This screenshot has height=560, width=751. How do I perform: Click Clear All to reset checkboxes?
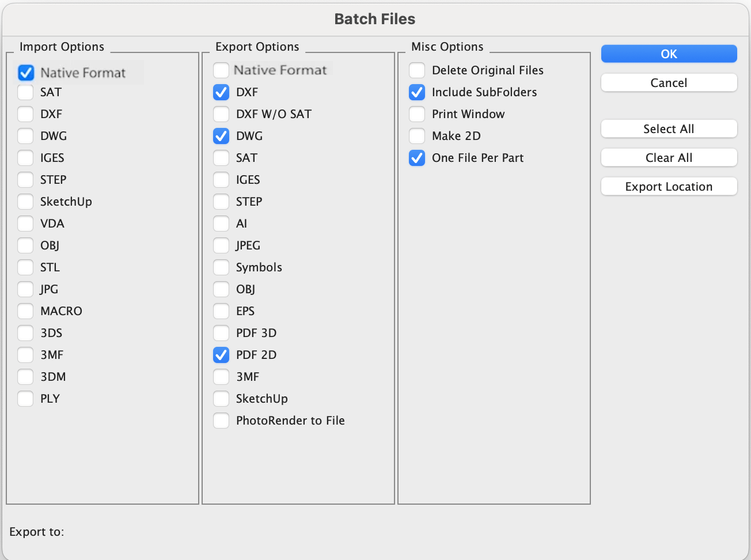[x=669, y=158]
